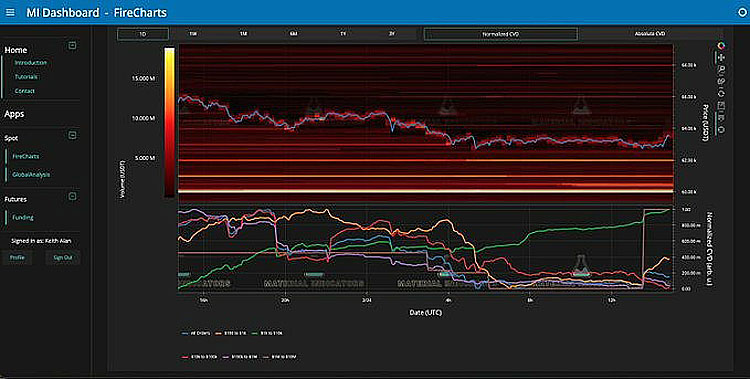Select the Pan tool in chart toolbar
This screenshot has height=379, width=750.
pos(721,58)
